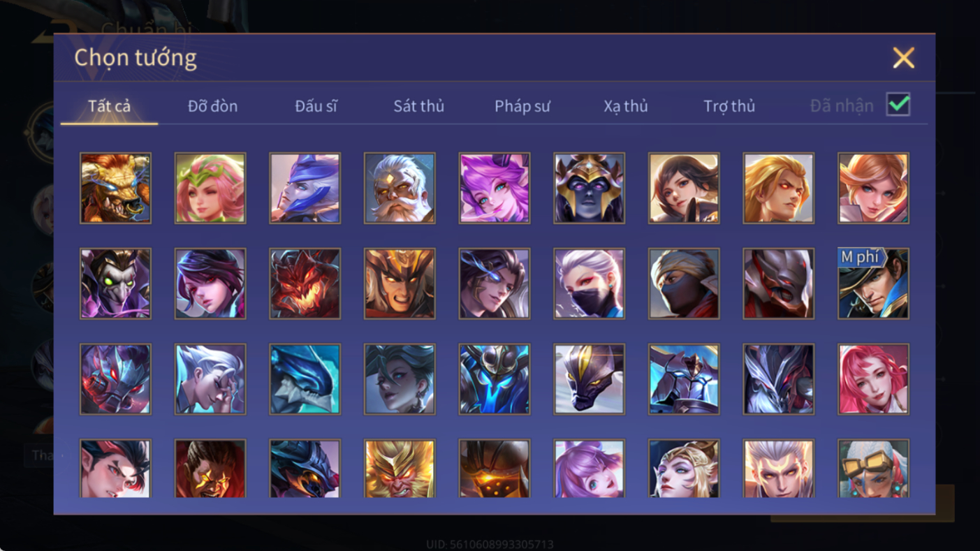Pick the pink-haired girl with green leaf crown

click(210, 189)
